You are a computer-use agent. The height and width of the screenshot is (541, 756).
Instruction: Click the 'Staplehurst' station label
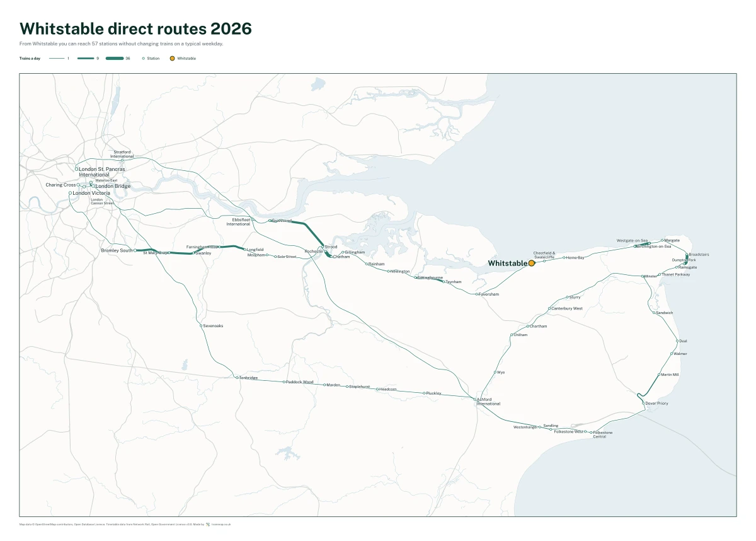[359, 387]
